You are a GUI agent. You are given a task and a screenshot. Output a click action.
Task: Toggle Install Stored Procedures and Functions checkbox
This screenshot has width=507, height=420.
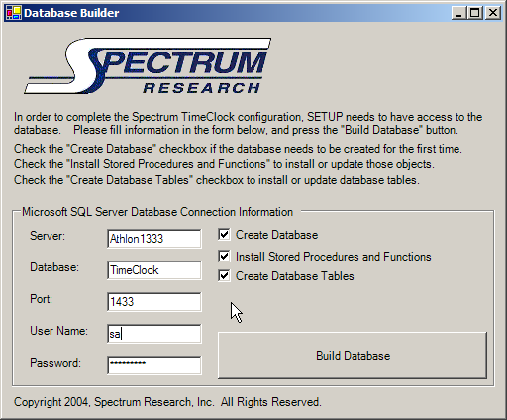[224, 256]
